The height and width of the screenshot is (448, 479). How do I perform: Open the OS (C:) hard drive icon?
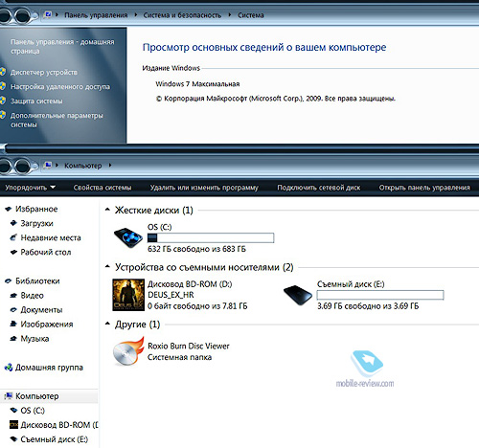coord(128,237)
